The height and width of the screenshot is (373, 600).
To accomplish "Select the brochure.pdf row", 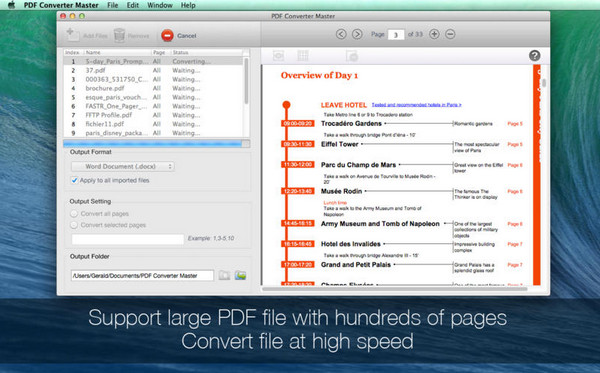I will (153, 88).
